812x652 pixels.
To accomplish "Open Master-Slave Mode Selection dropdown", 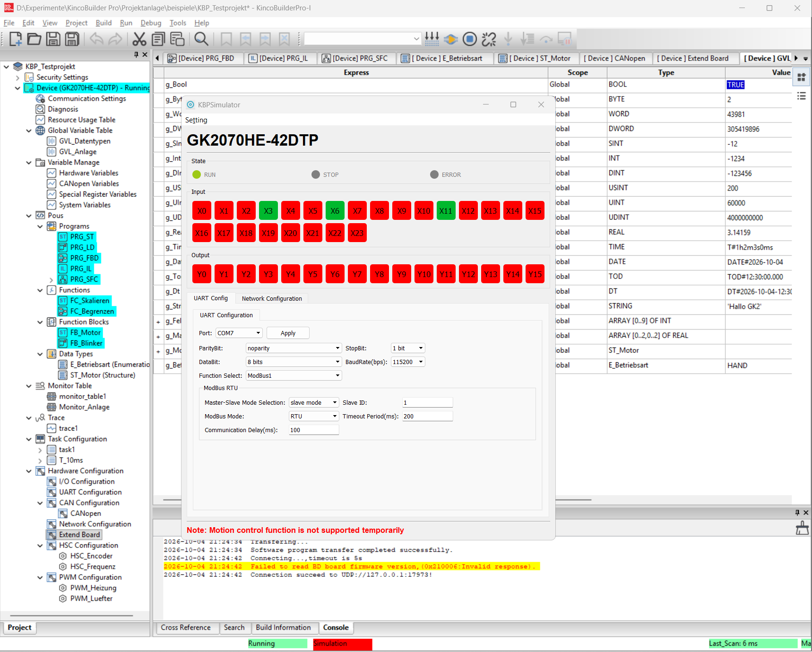I will click(x=314, y=402).
